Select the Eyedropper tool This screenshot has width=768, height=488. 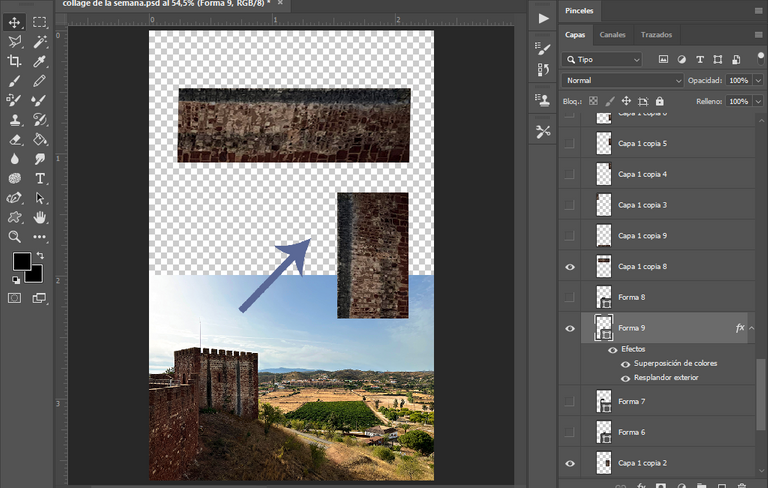coord(40,61)
